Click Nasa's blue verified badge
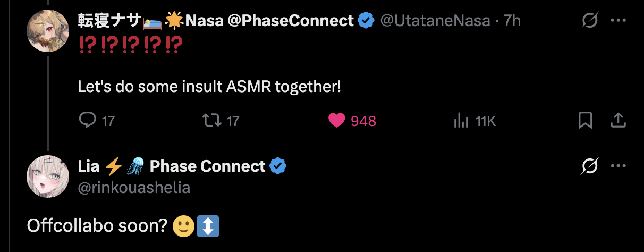Image resolution: width=644 pixels, height=252 pixels. [366, 21]
